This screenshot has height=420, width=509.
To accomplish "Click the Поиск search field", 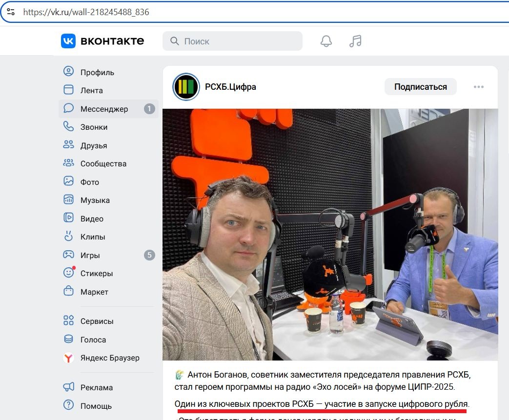I will [232, 41].
